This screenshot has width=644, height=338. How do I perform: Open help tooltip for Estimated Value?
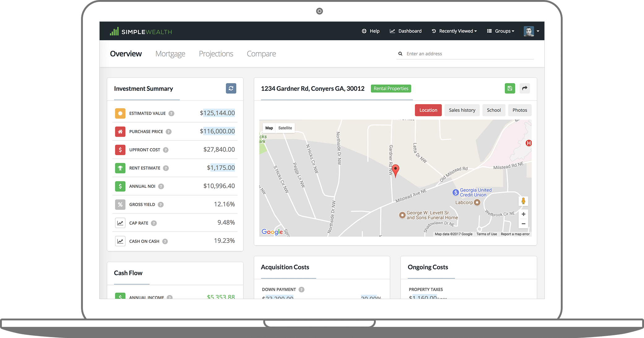(171, 113)
